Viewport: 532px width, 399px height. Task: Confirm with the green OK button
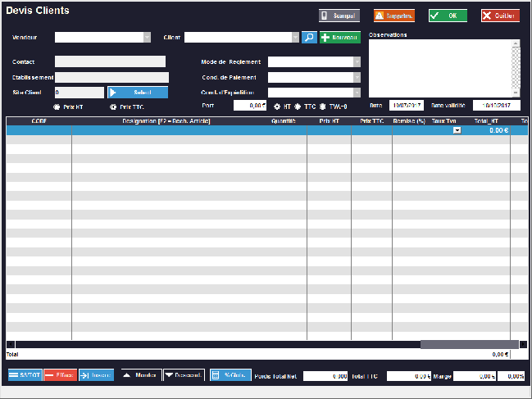click(448, 16)
